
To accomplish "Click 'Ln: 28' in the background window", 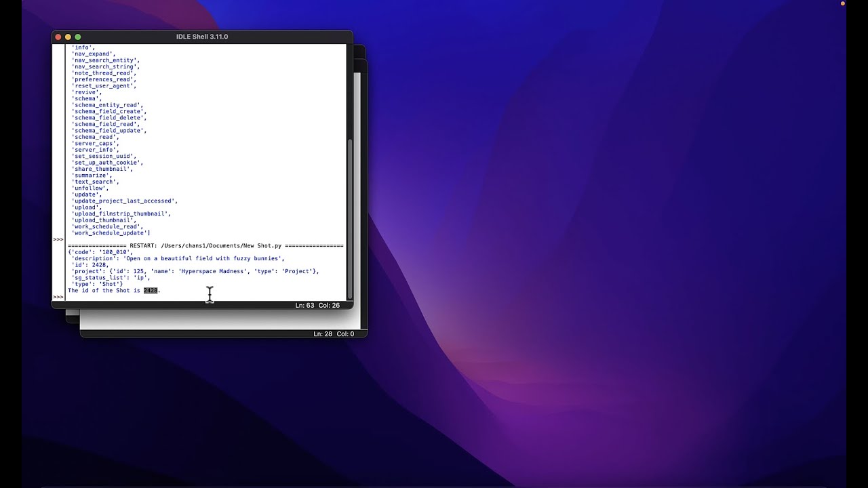I will pos(323,334).
